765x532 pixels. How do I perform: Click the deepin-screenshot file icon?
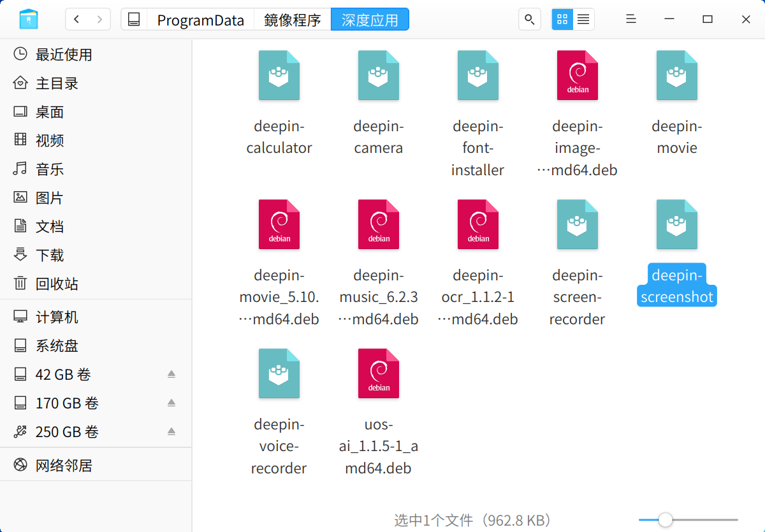pyautogui.click(x=677, y=224)
